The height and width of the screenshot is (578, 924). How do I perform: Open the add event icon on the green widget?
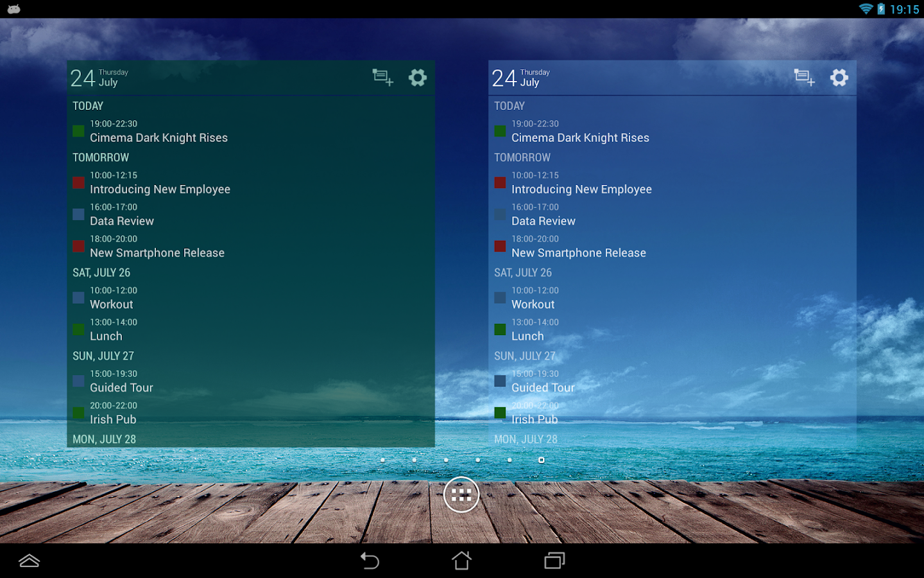pos(382,77)
